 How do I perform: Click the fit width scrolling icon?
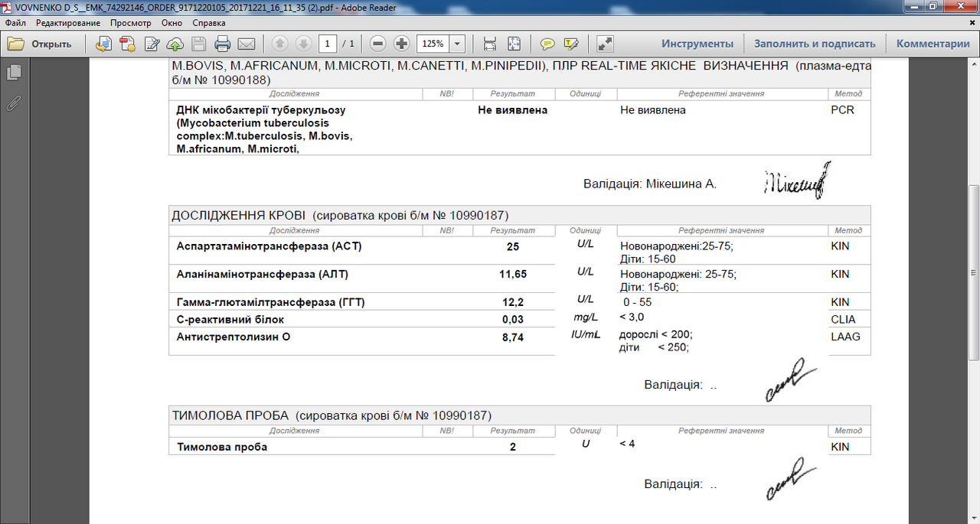pos(490,44)
